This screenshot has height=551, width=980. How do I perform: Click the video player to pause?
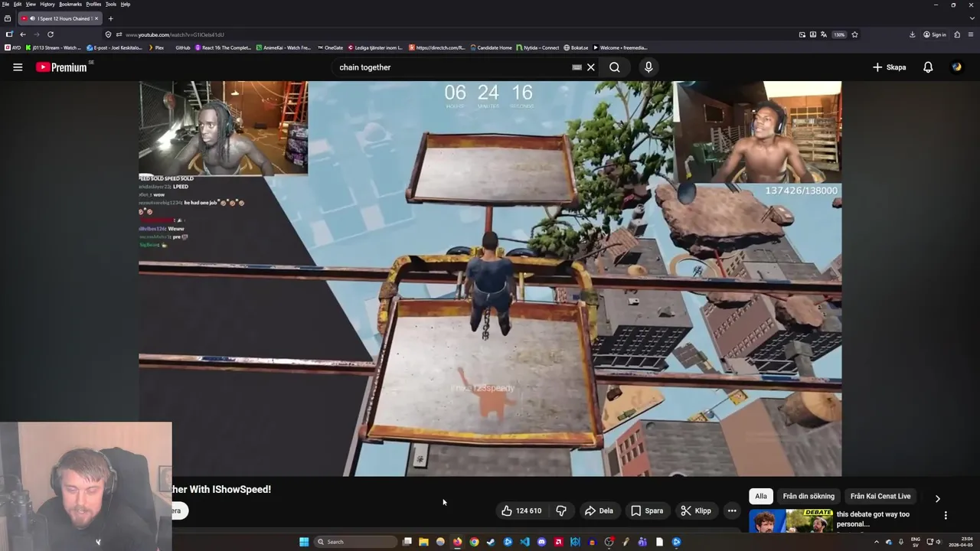click(x=490, y=279)
